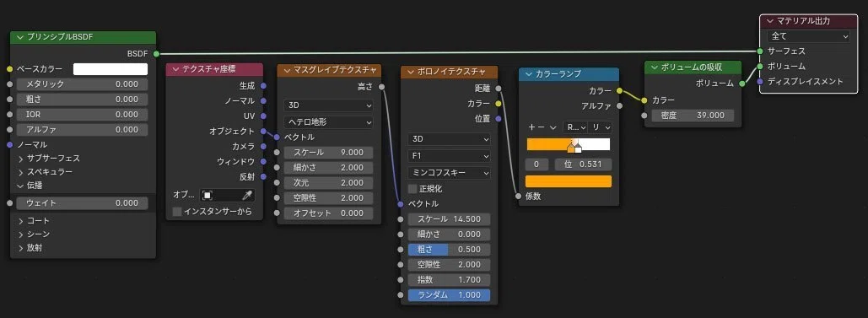Viewport: 868px width, 318px height.
Task: Click the ランダム 1.000 slider
Action: pos(449,294)
